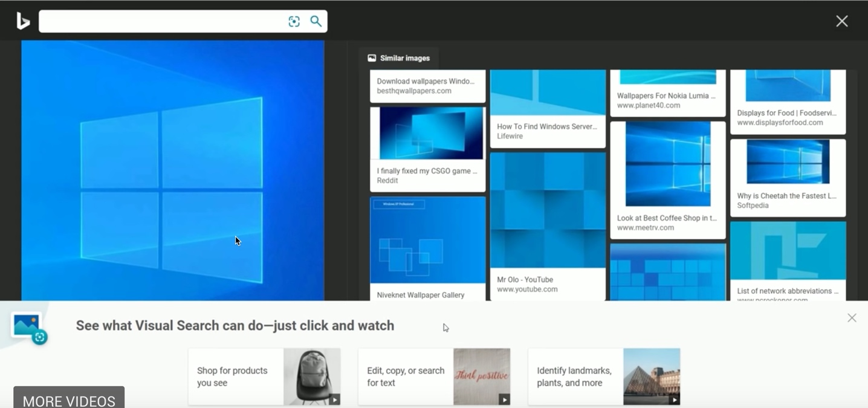The image size is (868, 408).
Task: Select the Similar images tab
Action: 399,58
